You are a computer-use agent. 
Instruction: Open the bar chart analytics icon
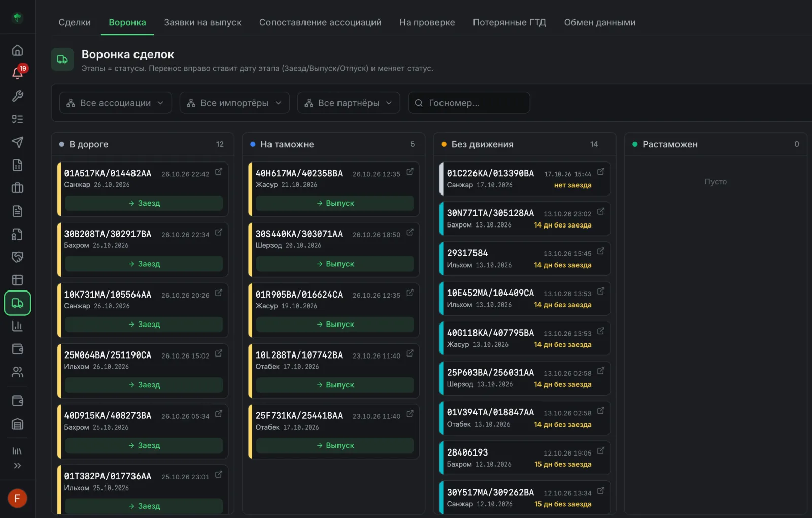[17, 326]
